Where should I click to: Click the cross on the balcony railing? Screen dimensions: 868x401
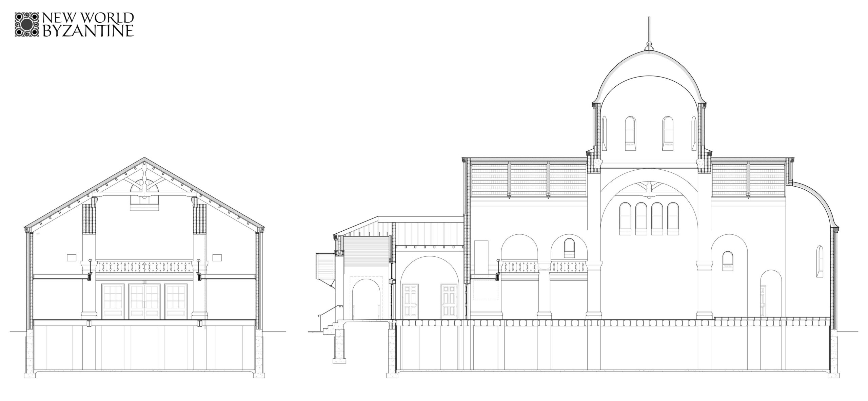click(145, 267)
